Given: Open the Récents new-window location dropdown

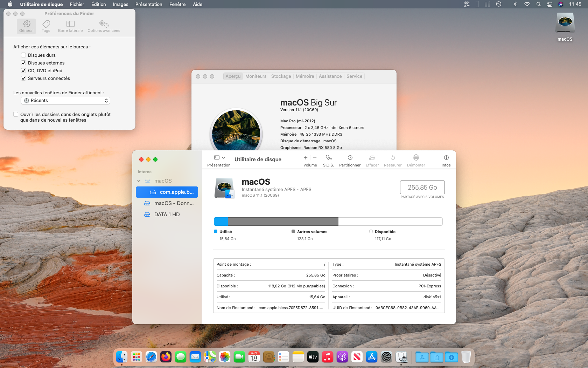Looking at the screenshot, I should pos(65,101).
